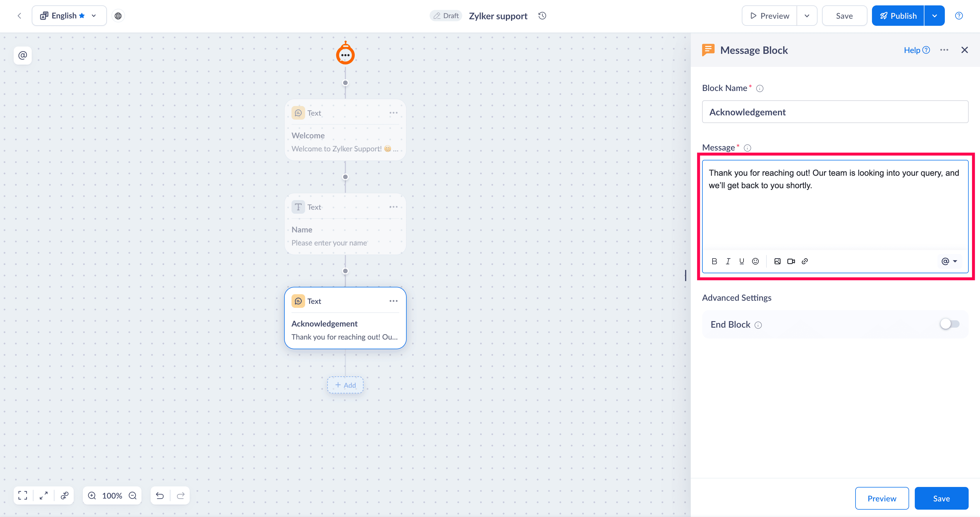
Task: Click the Bold formatting icon
Action: pyautogui.click(x=714, y=261)
